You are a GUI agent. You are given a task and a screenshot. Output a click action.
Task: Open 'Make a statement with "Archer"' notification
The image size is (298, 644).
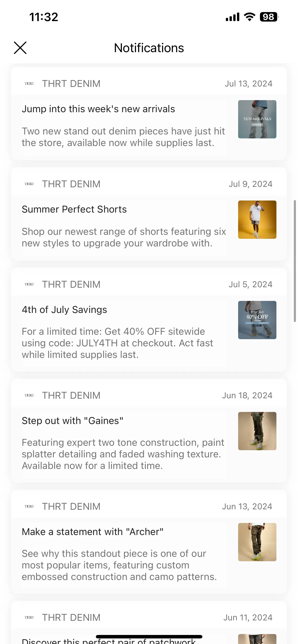click(x=93, y=532)
